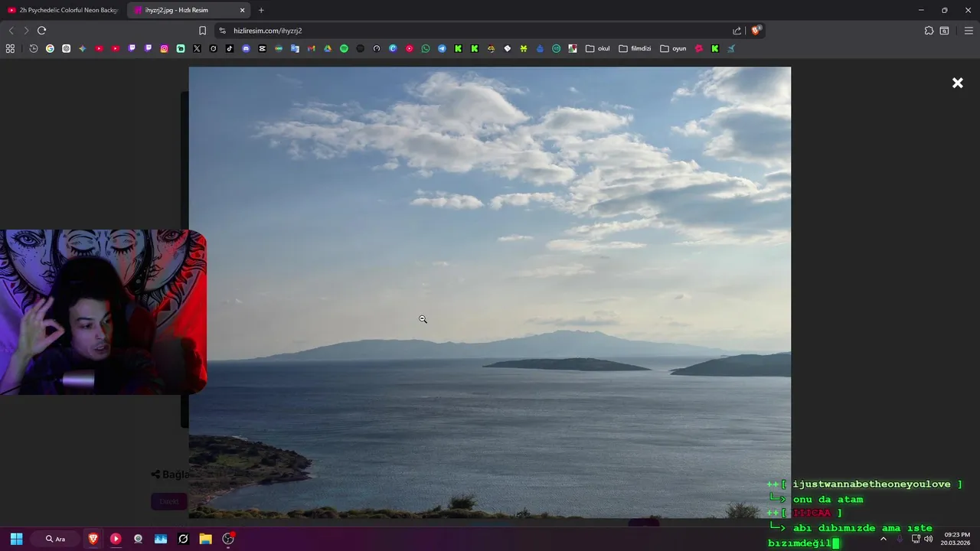The height and width of the screenshot is (551, 980).
Task: Open the okul bookmarks folder
Action: 597,48
